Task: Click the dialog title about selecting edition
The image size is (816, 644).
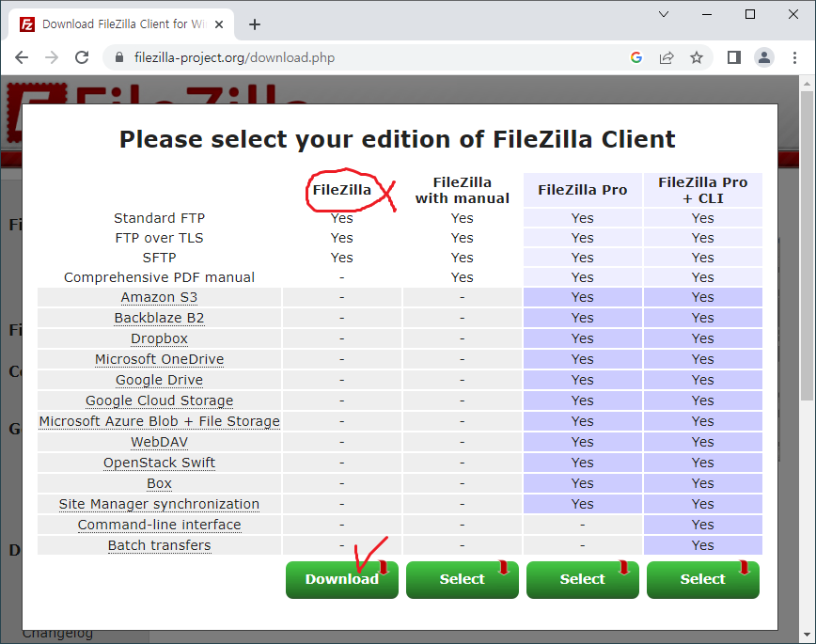Action: 398,139
